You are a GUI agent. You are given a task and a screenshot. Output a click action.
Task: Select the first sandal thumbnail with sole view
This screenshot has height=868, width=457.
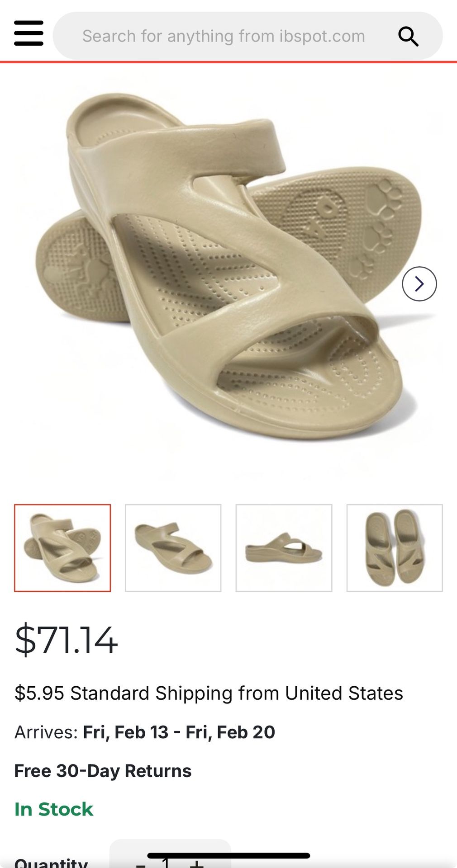coord(62,547)
